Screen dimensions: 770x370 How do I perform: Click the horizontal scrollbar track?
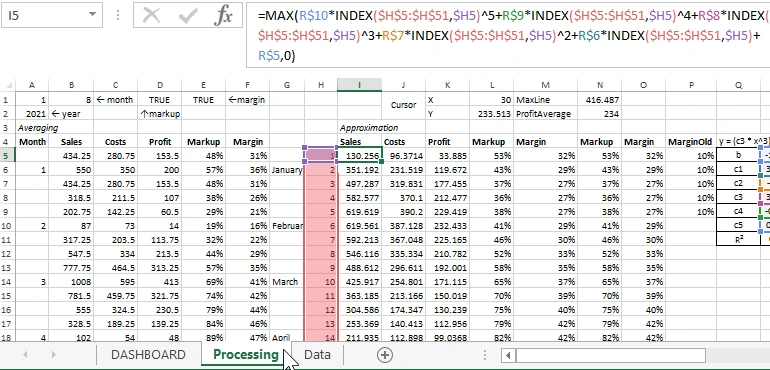[610, 355]
